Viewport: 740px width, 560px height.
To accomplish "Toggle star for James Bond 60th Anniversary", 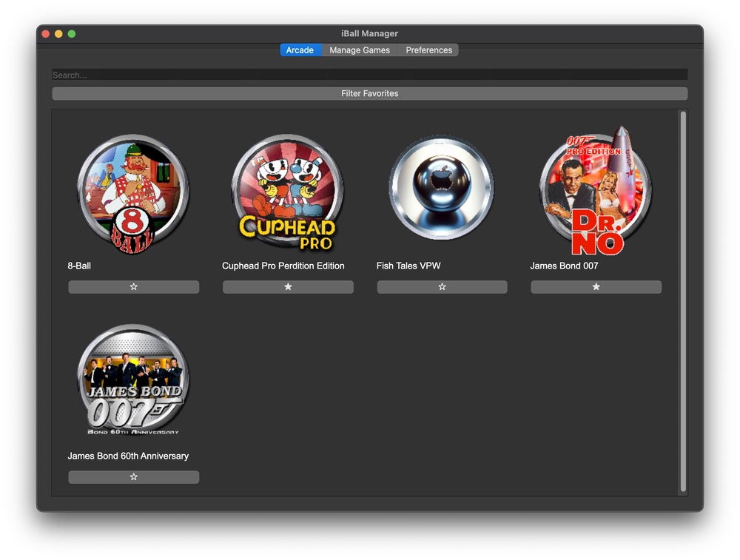I will [x=133, y=477].
